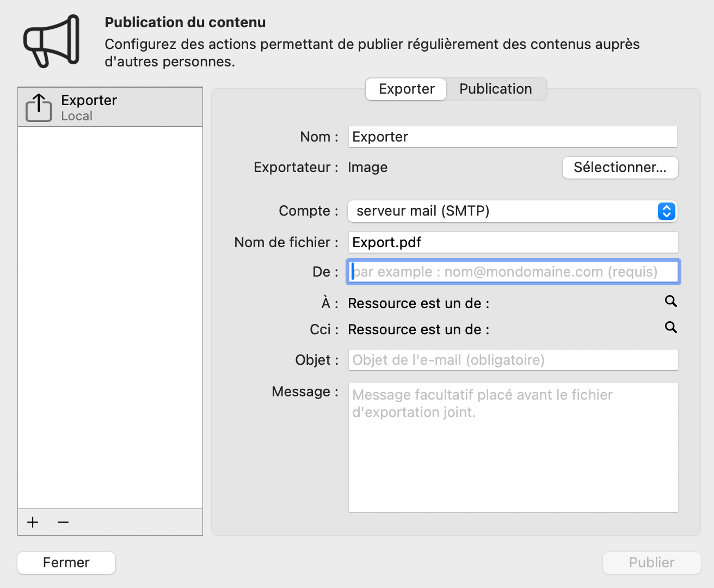The image size is (714, 588).
Task: Click inside the Message text area
Action: pos(512,448)
